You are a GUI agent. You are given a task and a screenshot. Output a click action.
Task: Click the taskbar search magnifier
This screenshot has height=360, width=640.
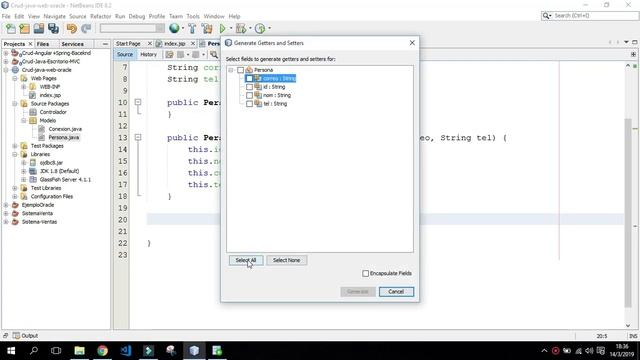click(x=33, y=351)
